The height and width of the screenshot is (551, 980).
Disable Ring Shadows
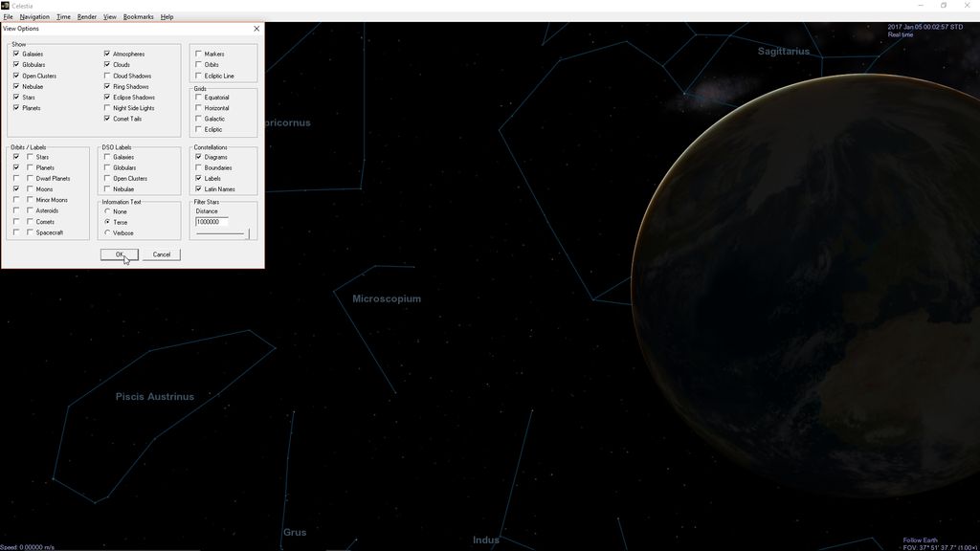107,86
